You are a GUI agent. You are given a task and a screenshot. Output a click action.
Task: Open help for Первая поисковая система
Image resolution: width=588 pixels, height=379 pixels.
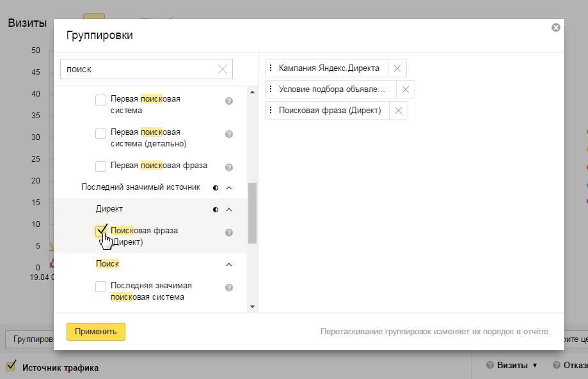coord(229,101)
